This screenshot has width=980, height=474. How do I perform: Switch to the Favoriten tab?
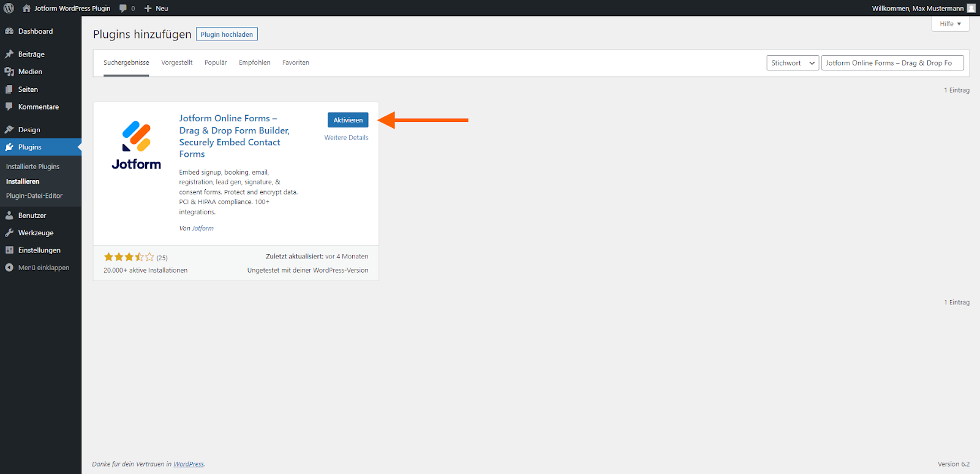click(296, 63)
